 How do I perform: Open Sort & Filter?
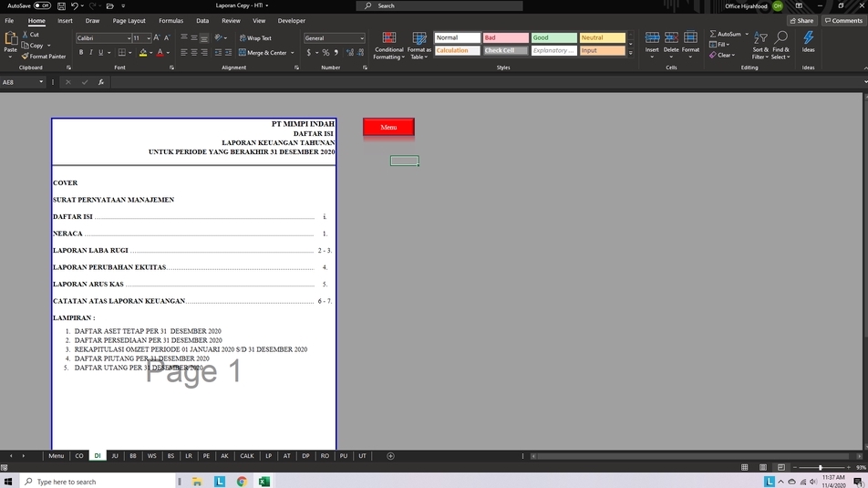760,46
